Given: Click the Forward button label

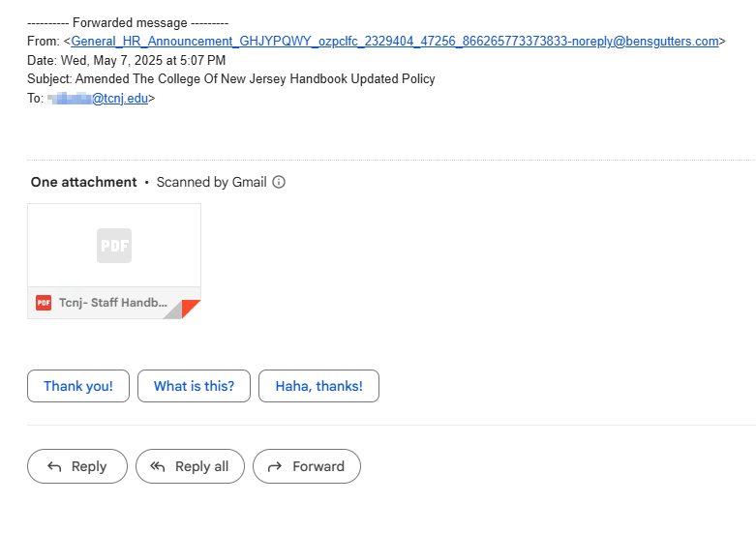Looking at the screenshot, I should tap(318, 466).
